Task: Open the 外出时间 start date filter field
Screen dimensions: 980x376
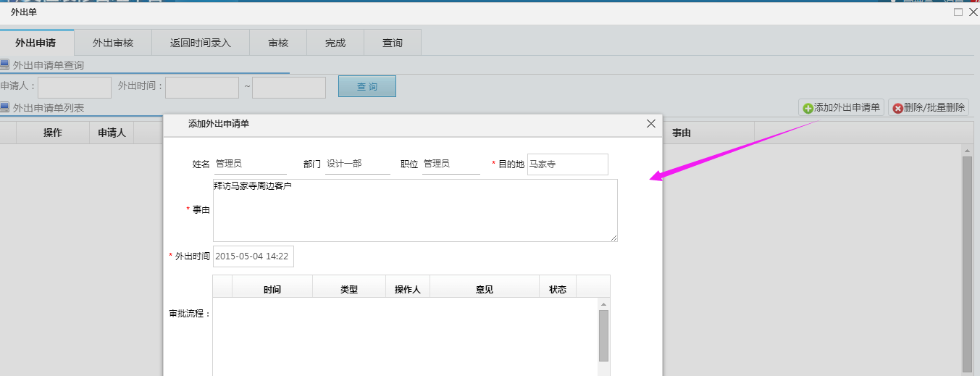Action: click(x=202, y=87)
